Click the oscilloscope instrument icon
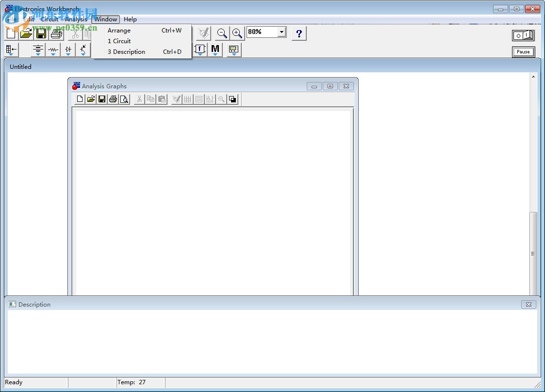545x392 pixels. [x=233, y=49]
